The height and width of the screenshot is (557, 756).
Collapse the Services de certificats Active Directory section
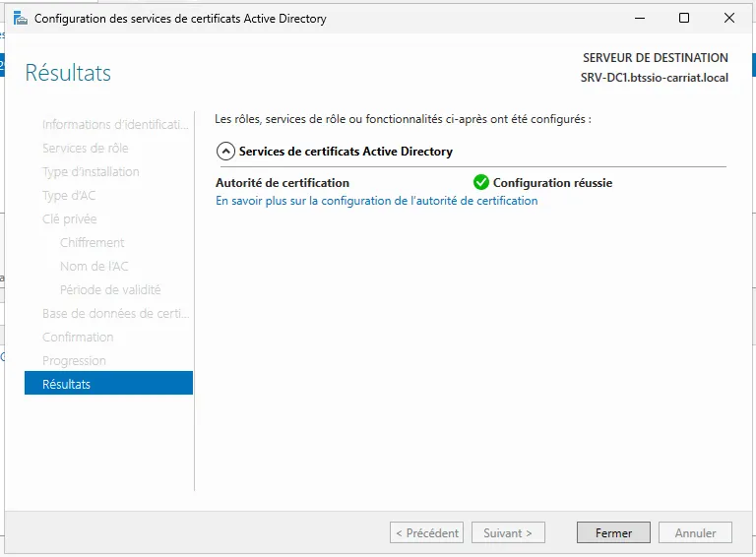225,152
